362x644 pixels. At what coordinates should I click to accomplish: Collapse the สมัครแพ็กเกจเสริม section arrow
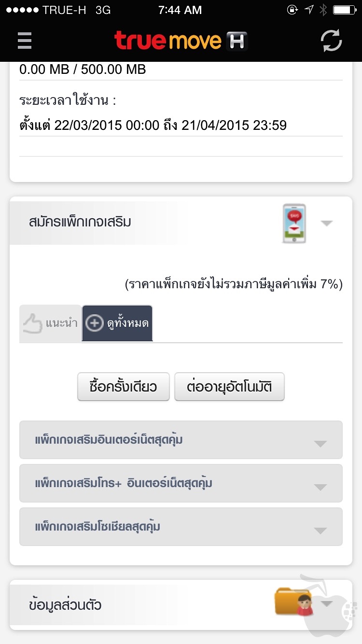[327, 223]
